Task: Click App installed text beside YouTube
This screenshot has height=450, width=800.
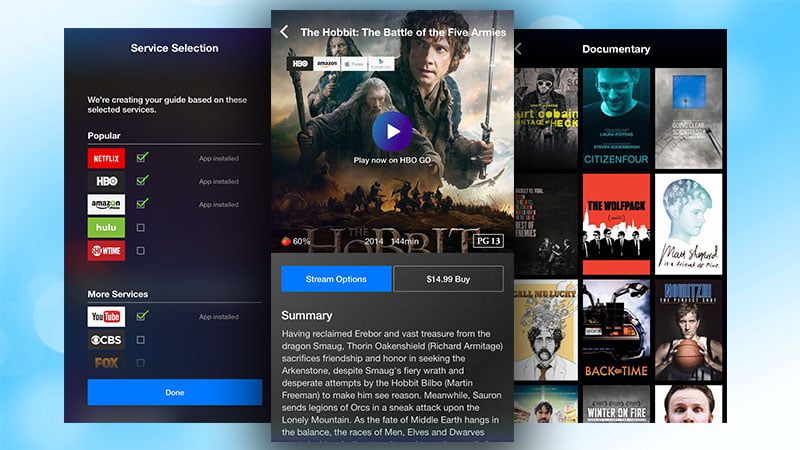Action: coord(218,316)
